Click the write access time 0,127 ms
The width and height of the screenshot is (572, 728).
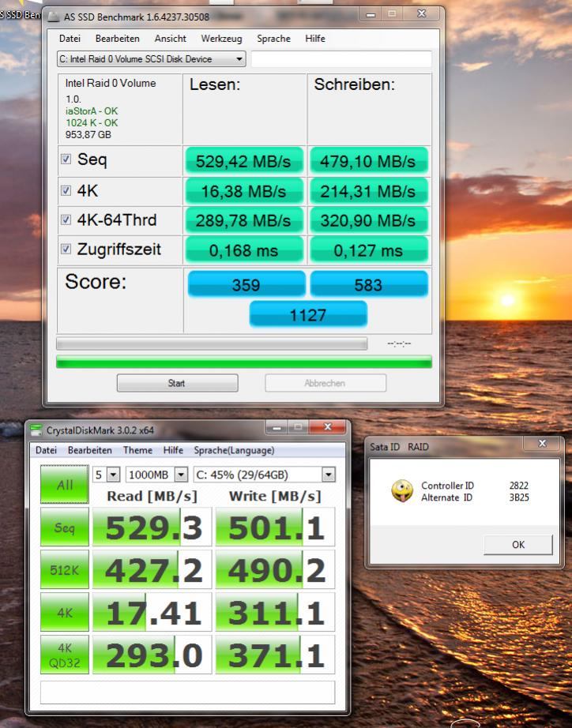368,250
